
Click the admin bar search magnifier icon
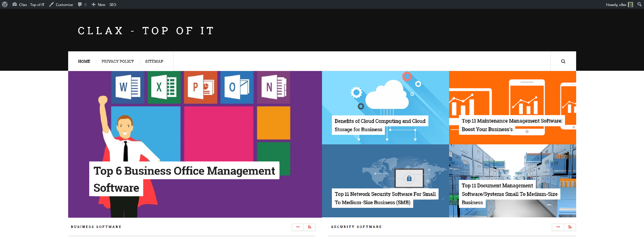[639, 5]
